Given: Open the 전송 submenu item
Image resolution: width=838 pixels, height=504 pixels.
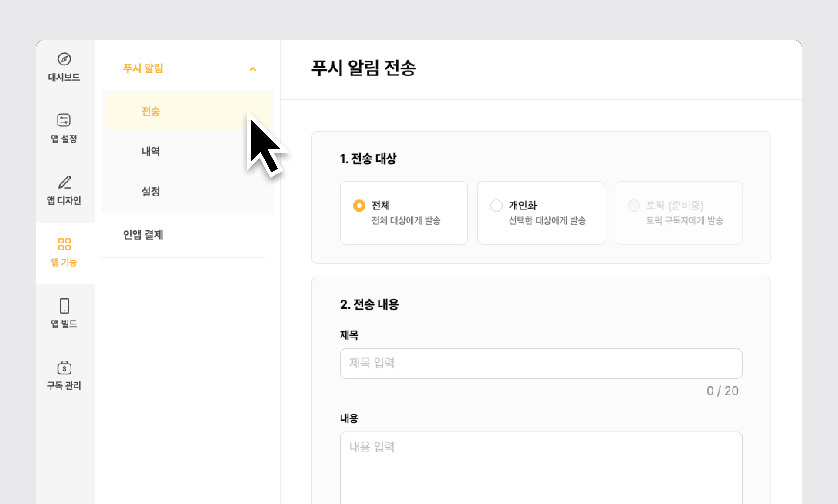Looking at the screenshot, I should tap(151, 111).
